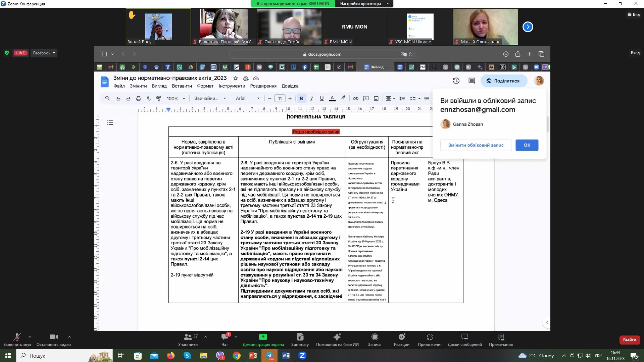The width and height of the screenshot is (644, 362).
Task: Open the Вставити menu
Action: pyautogui.click(x=182, y=86)
